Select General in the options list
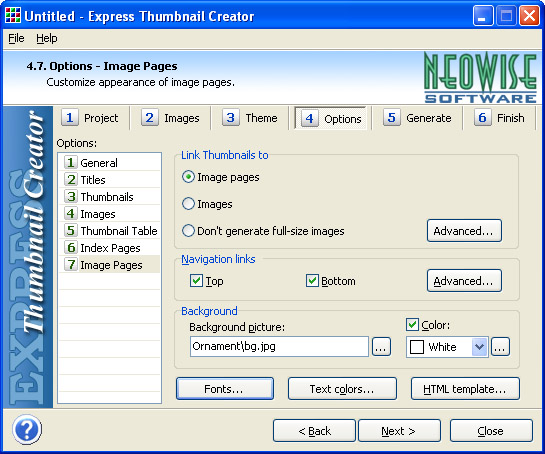 110,162
